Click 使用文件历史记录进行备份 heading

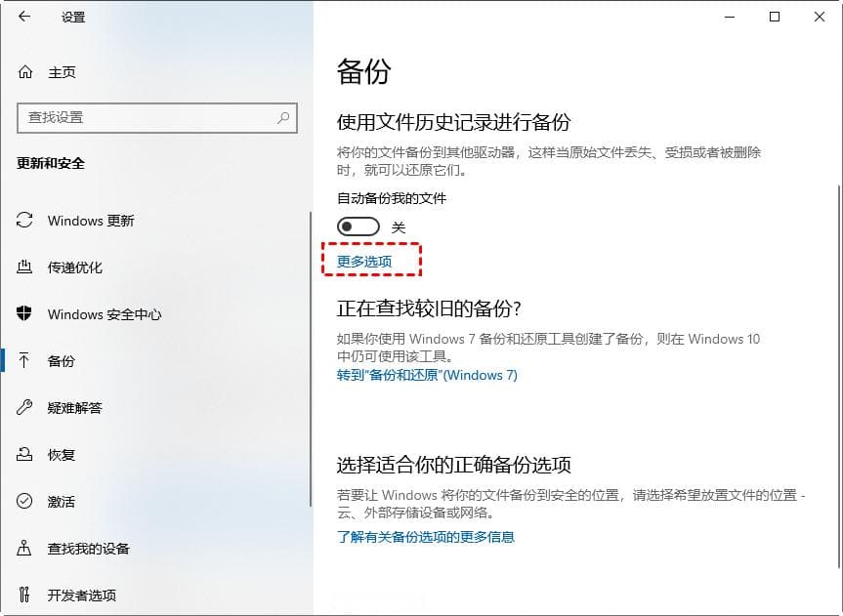click(x=454, y=122)
